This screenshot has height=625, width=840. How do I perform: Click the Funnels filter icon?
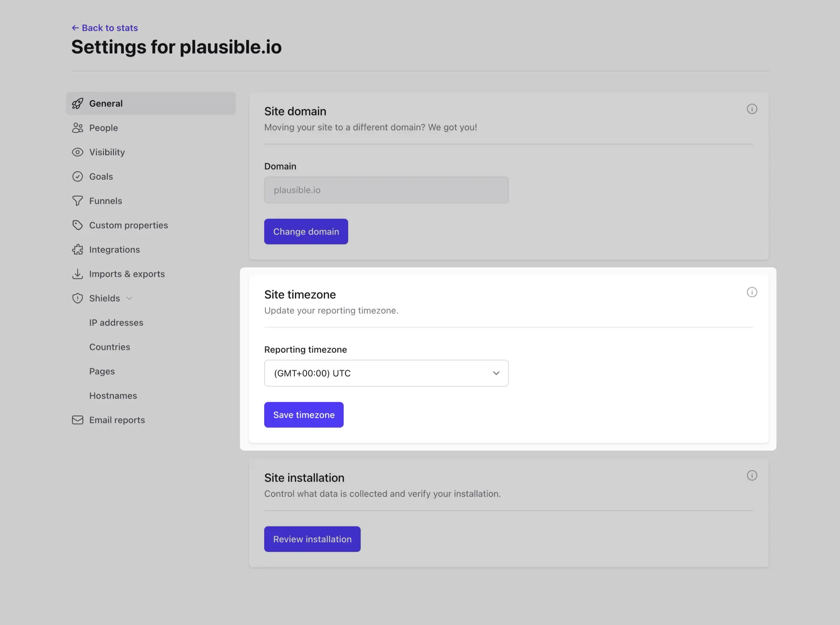pyautogui.click(x=77, y=201)
